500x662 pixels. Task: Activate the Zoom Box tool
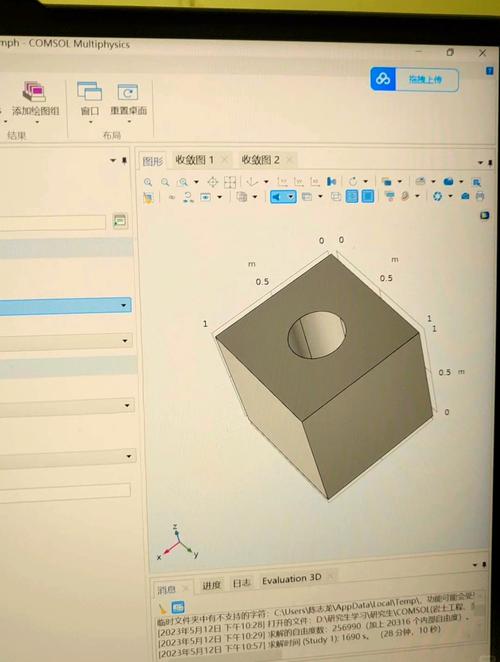point(183,182)
